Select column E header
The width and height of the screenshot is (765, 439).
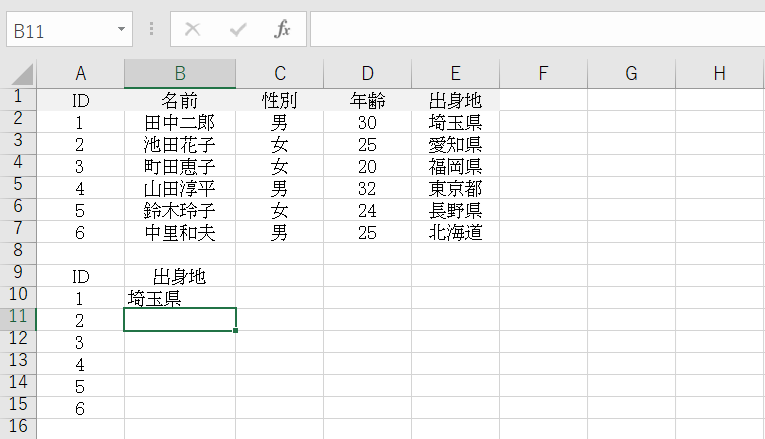pos(455,74)
